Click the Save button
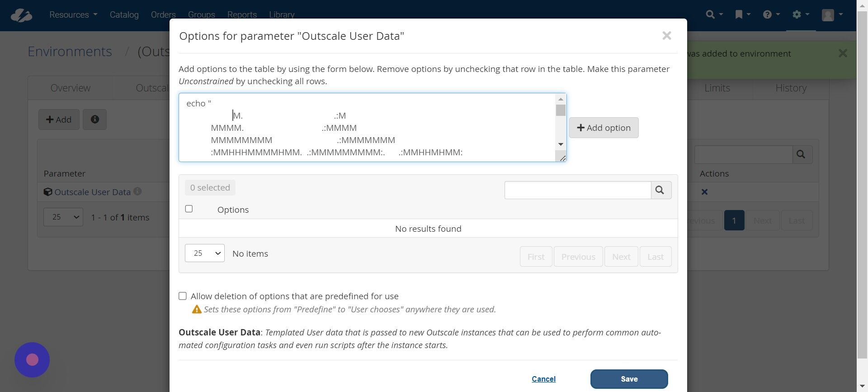This screenshot has height=392, width=868. point(629,379)
